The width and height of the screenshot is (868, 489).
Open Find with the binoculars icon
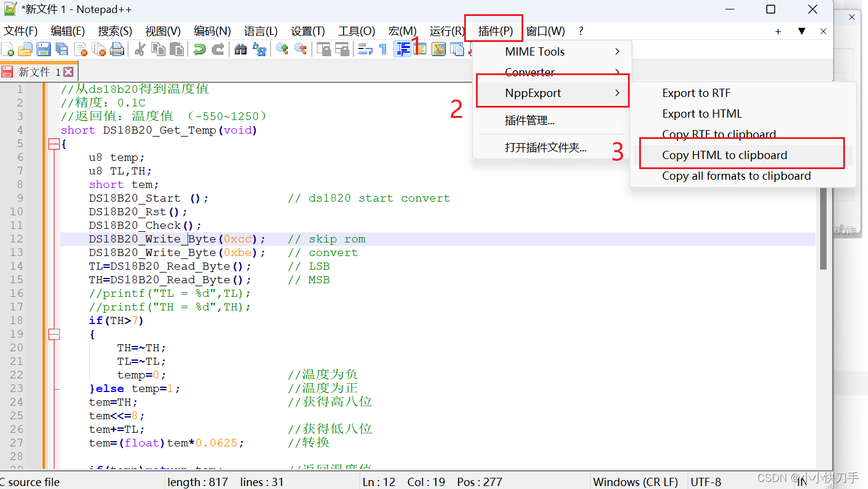click(x=241, y=49)
